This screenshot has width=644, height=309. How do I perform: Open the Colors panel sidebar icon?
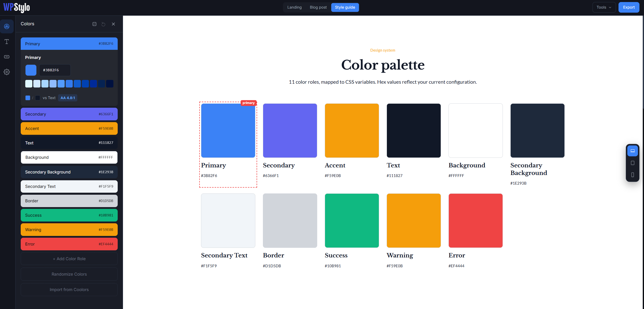(x=7, y=26)
